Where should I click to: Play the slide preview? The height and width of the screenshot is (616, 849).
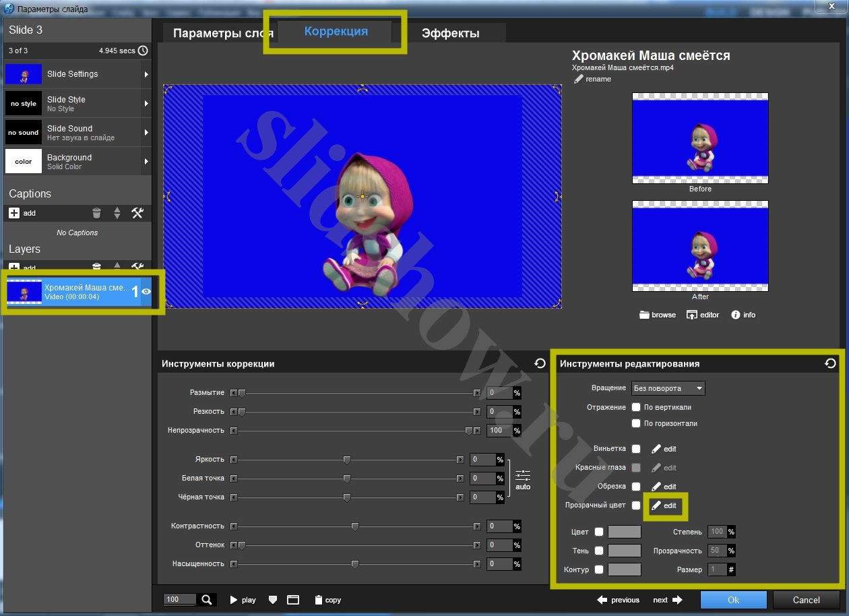(x=243, y=600)
